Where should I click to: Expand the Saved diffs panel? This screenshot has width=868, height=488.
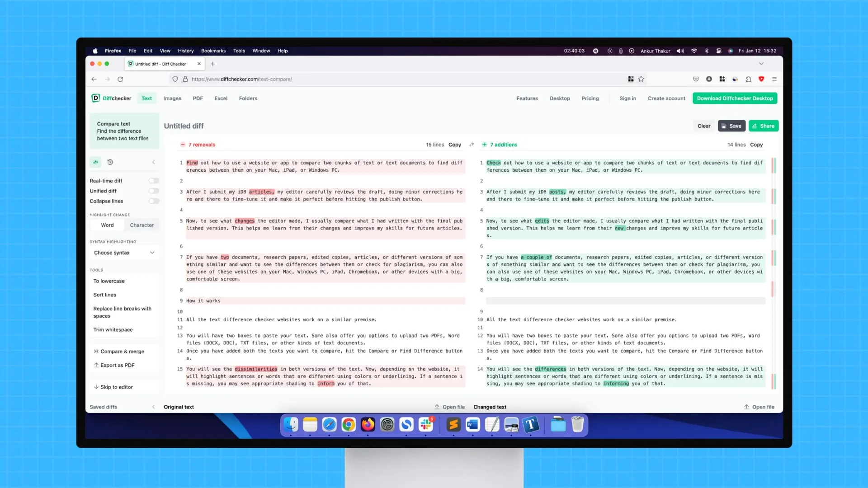point(153,407)
